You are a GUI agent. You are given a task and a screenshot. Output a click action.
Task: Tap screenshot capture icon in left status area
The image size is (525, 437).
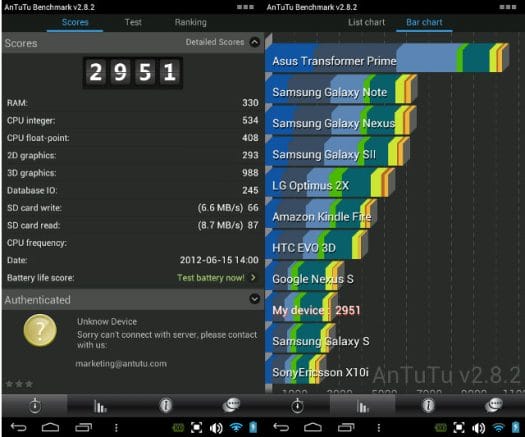click(197, 428)
